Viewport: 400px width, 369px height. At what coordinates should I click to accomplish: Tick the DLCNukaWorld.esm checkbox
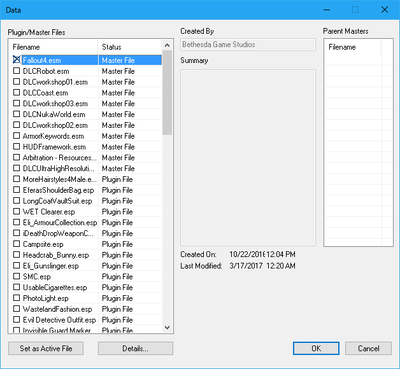click(x=16, y=114)
